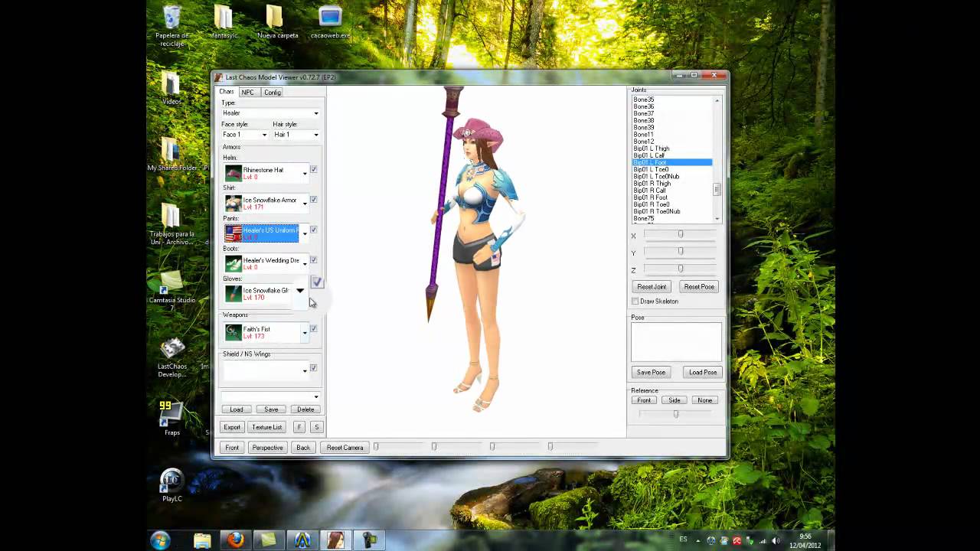Expand the Gloves item dropdown arrow
980x551 pixels.
point(299,291)
